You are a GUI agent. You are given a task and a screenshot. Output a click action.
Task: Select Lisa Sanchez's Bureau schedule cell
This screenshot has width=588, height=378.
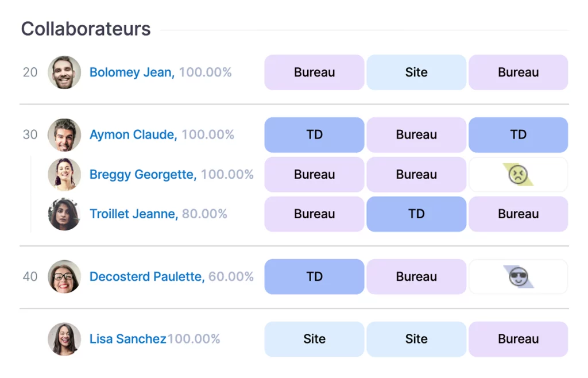(518, 339)
